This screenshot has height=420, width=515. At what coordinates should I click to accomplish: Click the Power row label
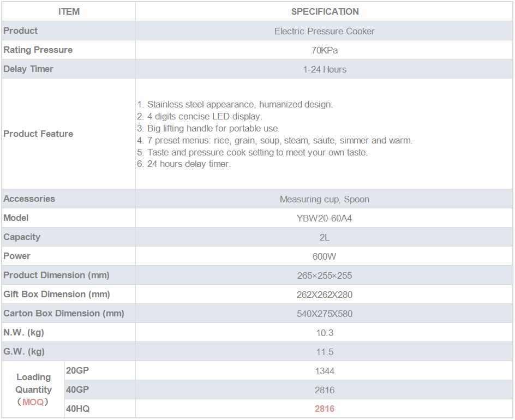pyautogui.click(x=17, y=256)
